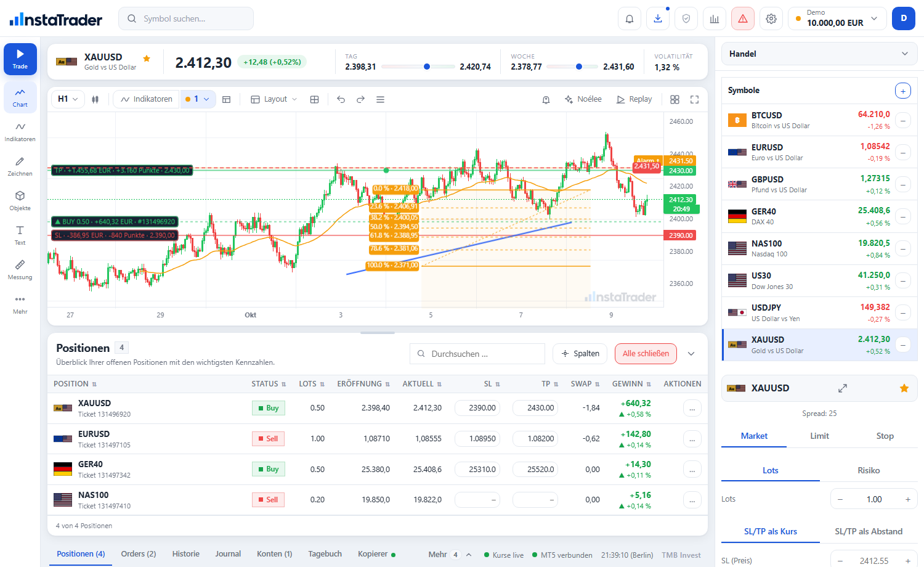Remove BTCUSD from the symbol list

click(x=903, y=120)
